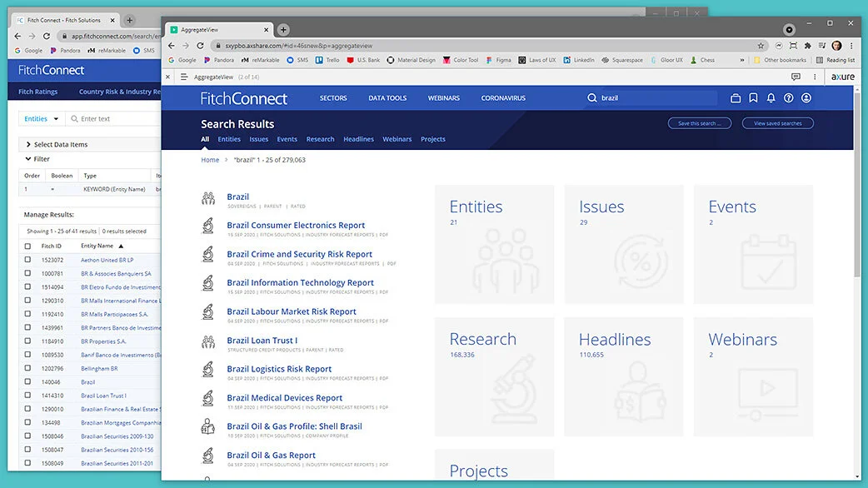Viewport: 868px width, 488px height.
Task: Open Chrome extensions puzzle icon
Action: [808, 46]
